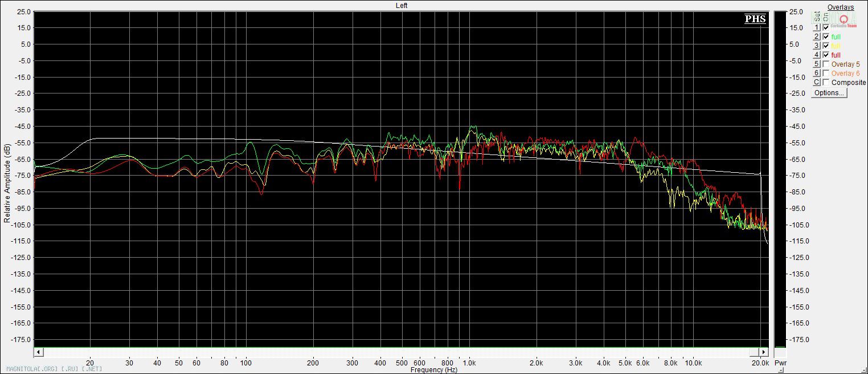868x374 pixels.
Task: Click the red 'full' overlay label
Action: click(836, 55)
